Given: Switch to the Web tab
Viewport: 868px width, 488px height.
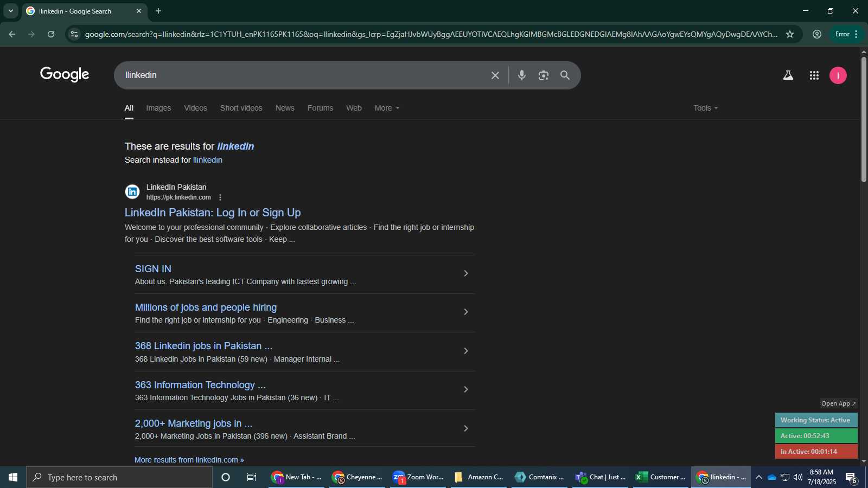Looking at the screenshot, I should 354,108.
